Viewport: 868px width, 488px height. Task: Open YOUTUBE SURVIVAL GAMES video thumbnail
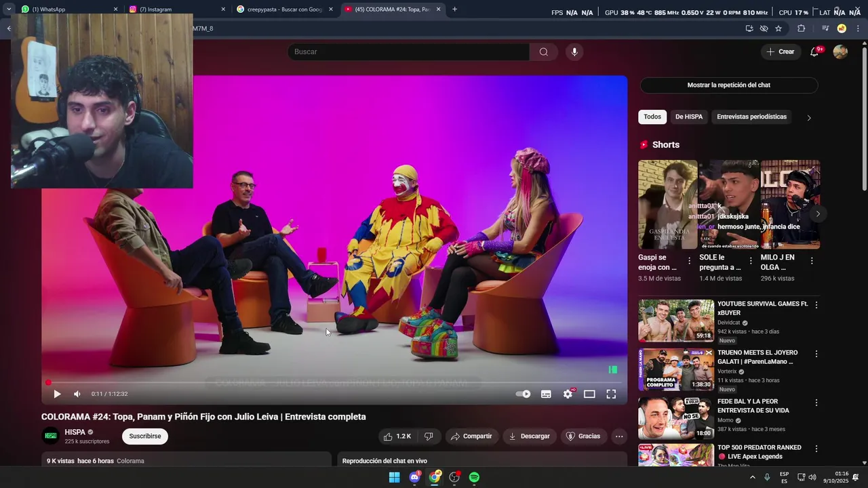point(676,321)
